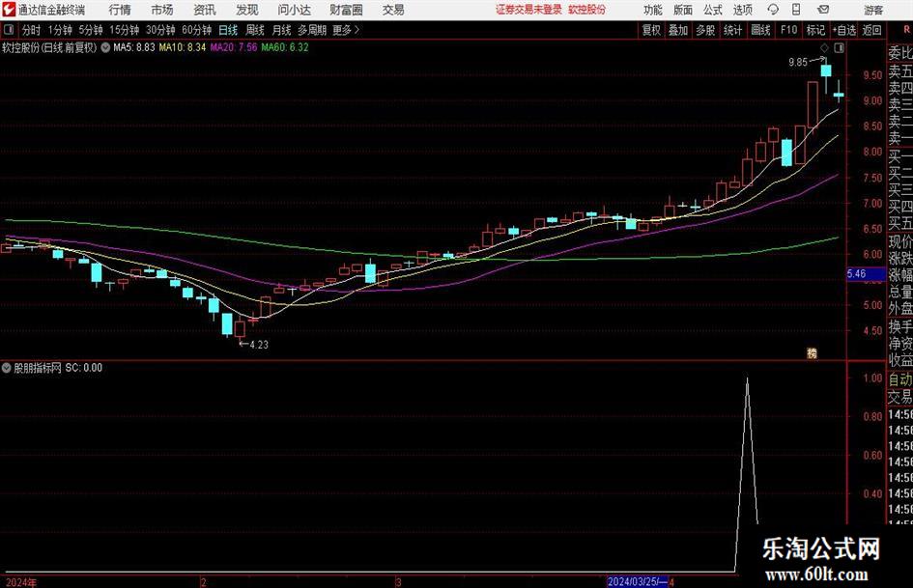913x588 pixels.
Task: Switch to the 月线 monthly tab
Action: tap(282, 30)
